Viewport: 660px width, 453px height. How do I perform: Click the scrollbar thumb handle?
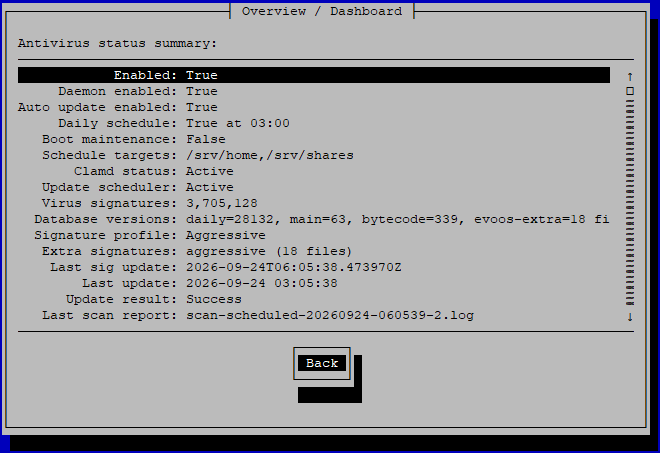click(x=630, y=91)
